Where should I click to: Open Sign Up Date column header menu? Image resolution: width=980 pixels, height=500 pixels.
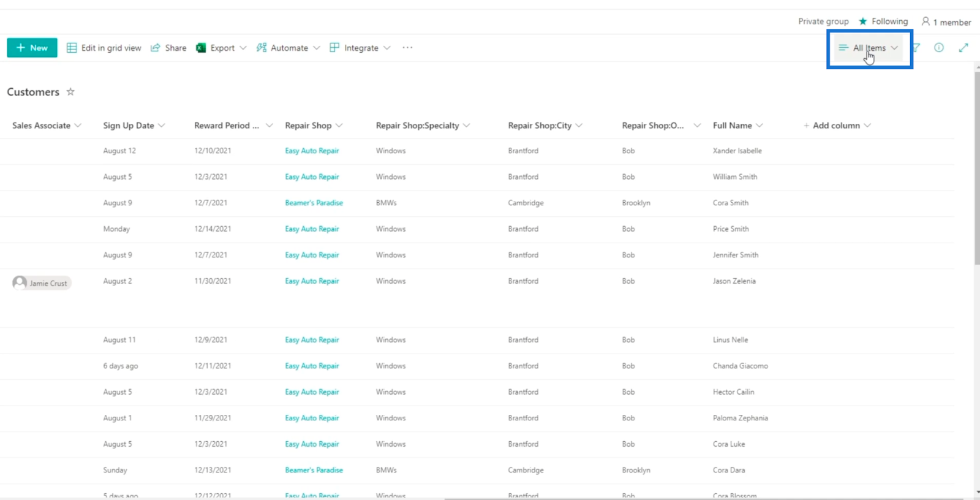134,126
